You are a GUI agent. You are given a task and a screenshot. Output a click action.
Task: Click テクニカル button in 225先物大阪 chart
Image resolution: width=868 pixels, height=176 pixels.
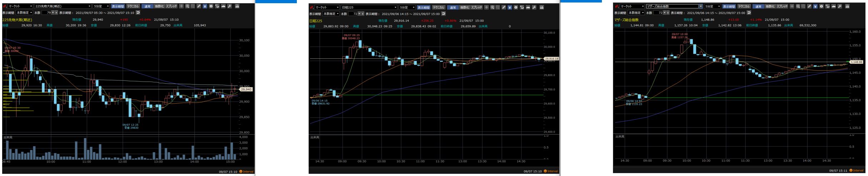pos(133,6)
